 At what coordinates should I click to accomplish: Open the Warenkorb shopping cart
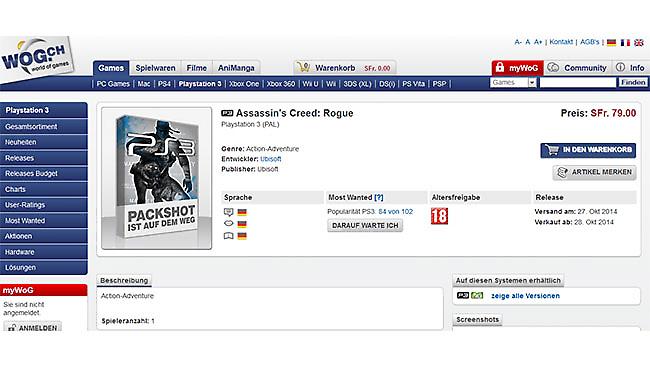344,68
